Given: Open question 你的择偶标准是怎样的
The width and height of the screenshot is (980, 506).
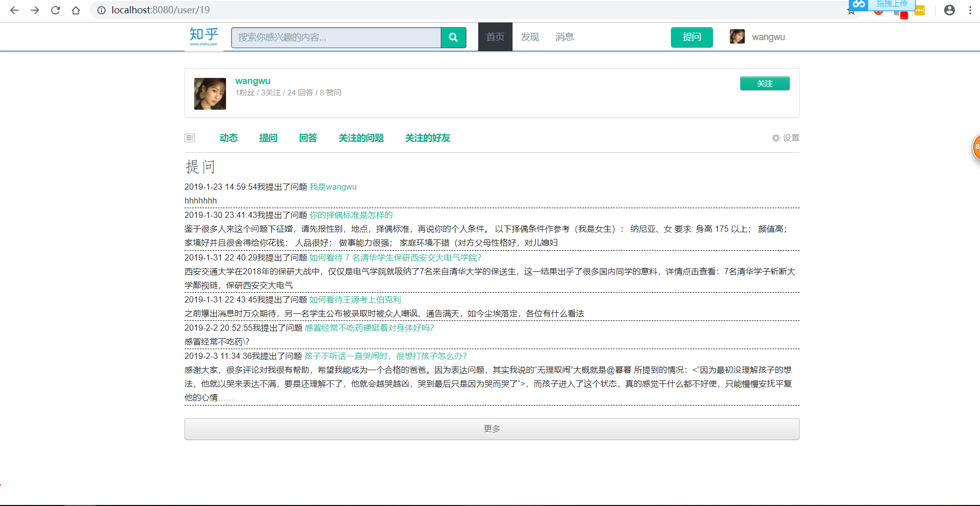Looking at the screenshot, I should (351, 215).
